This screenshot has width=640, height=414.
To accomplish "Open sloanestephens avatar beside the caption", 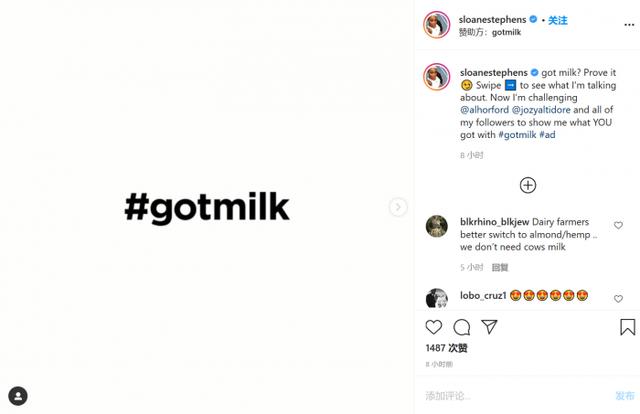I will click(437, 77).
